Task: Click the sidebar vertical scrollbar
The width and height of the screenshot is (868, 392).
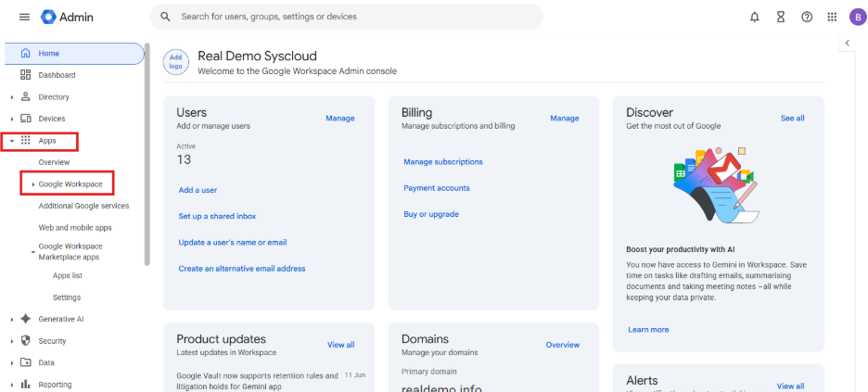Action: (147, 155)
